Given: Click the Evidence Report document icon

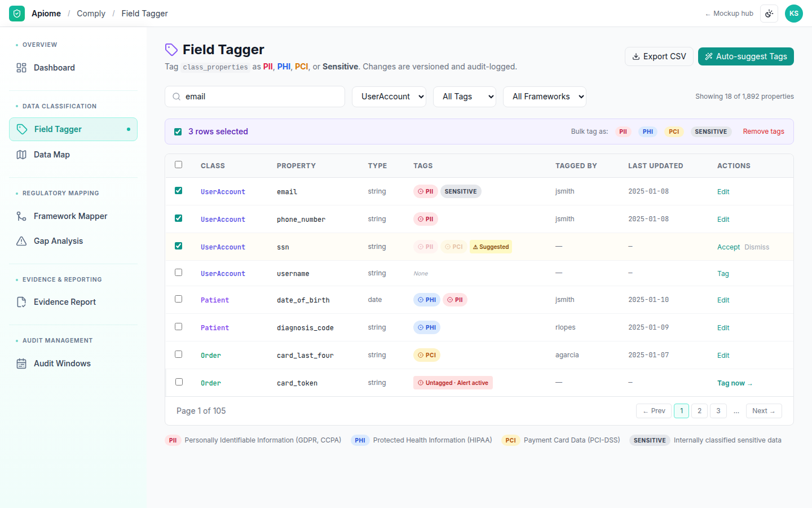Looking at the screenshot, I should [21, 302].
